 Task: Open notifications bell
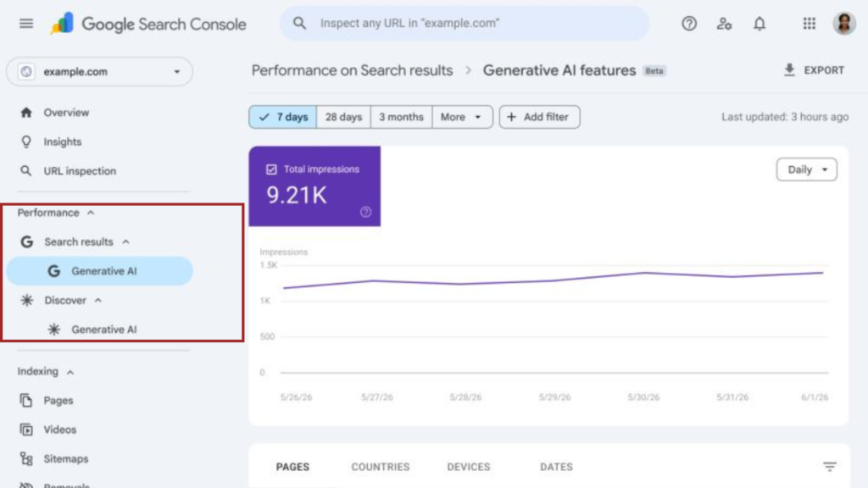click(x=759, y=23)
